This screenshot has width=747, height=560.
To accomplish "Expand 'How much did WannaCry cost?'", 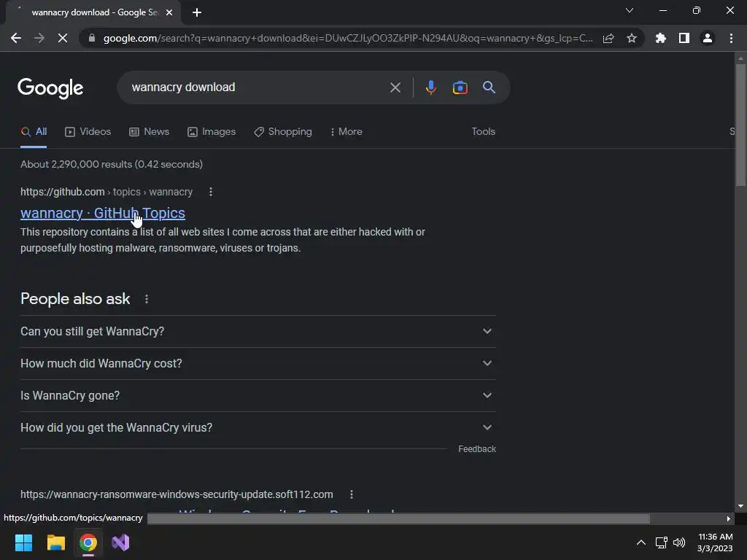I will (x=258, y=363).
